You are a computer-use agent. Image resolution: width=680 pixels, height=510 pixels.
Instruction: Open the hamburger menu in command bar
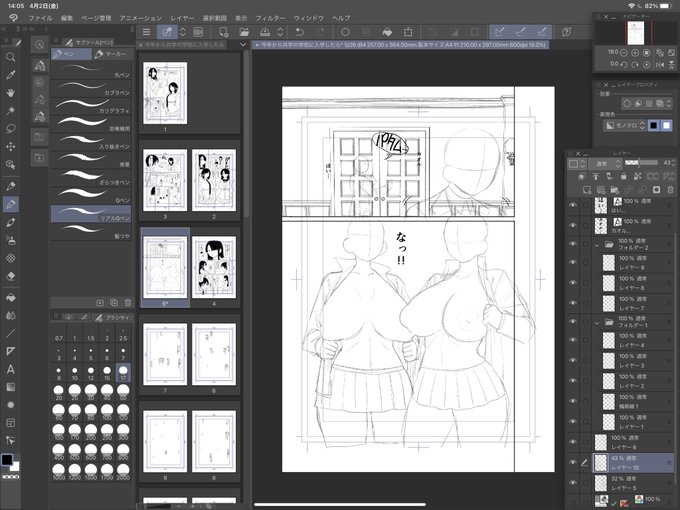[146, 32]
